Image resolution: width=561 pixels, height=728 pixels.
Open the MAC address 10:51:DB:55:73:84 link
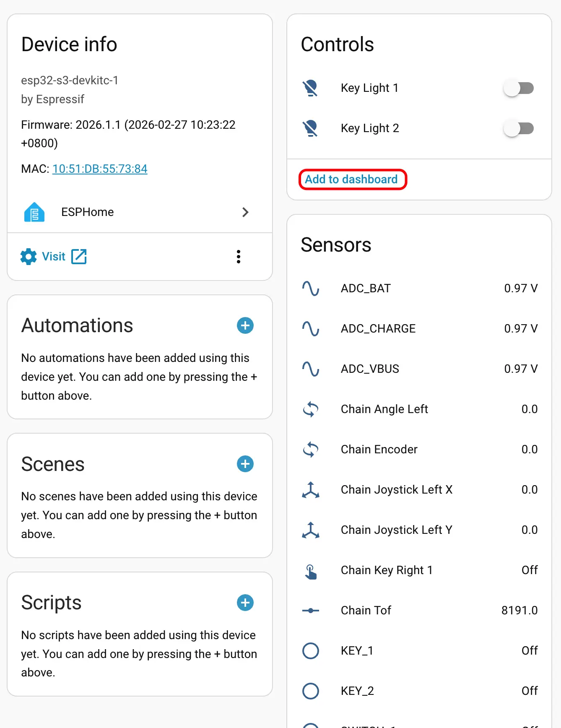(100, 169)
